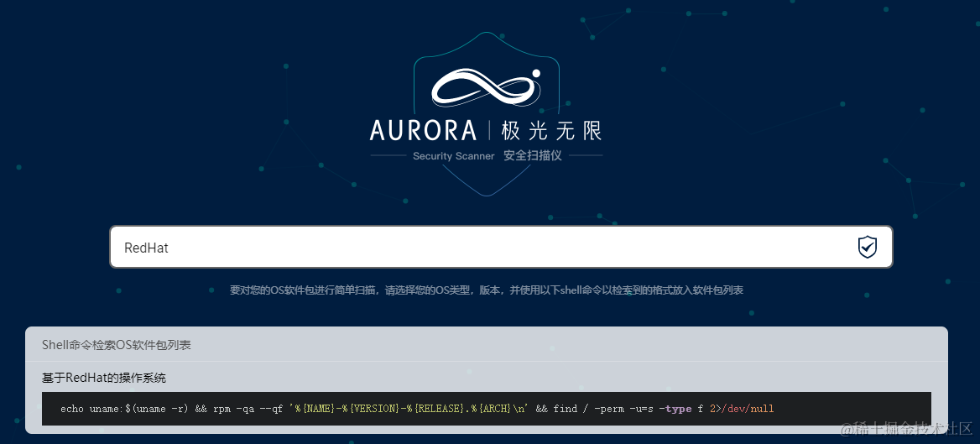Click the shield checkmark scan icon

click(x=867, y=247)
